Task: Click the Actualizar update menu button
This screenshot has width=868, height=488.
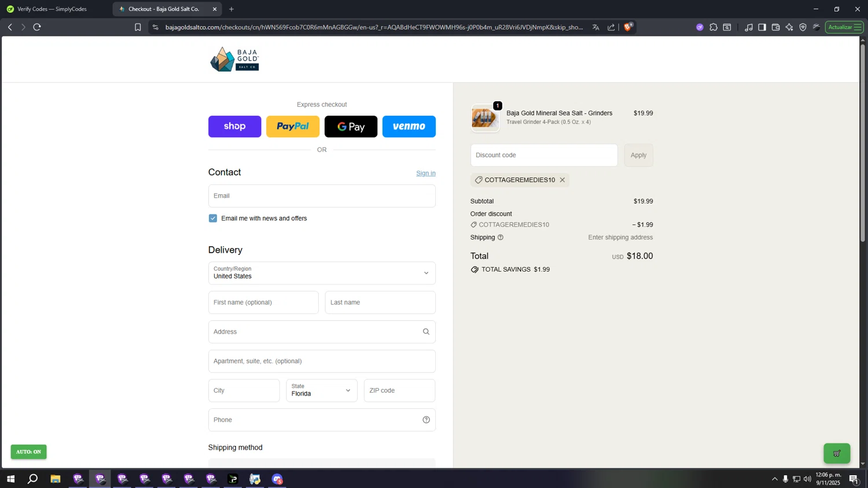Action: point(844,27)
